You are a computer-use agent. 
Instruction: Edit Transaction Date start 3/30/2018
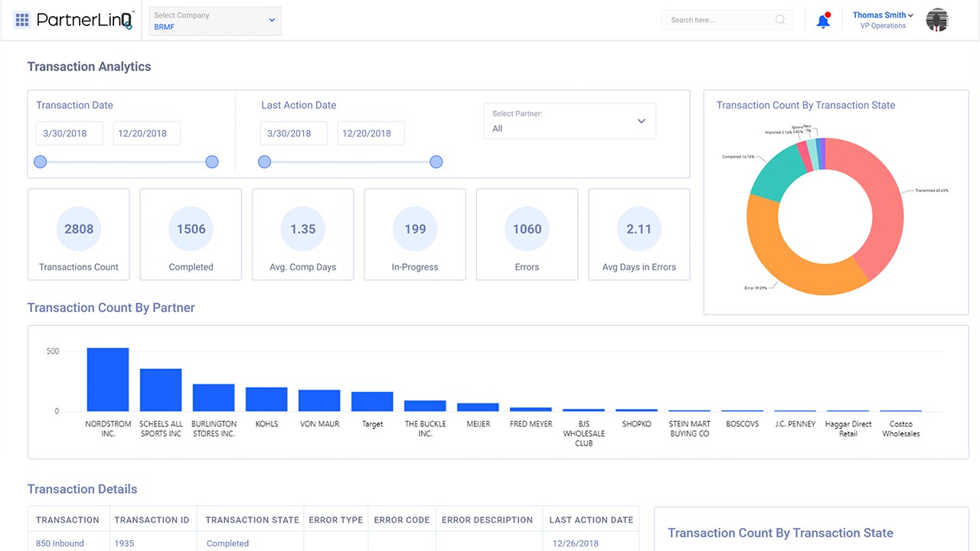click(x=69, y=133)
